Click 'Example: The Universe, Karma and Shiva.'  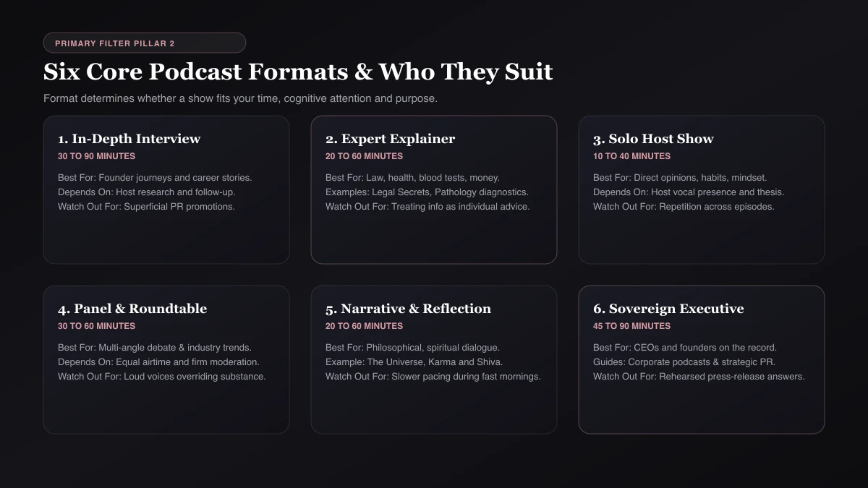pyautogui.click(x=414, y=362)
